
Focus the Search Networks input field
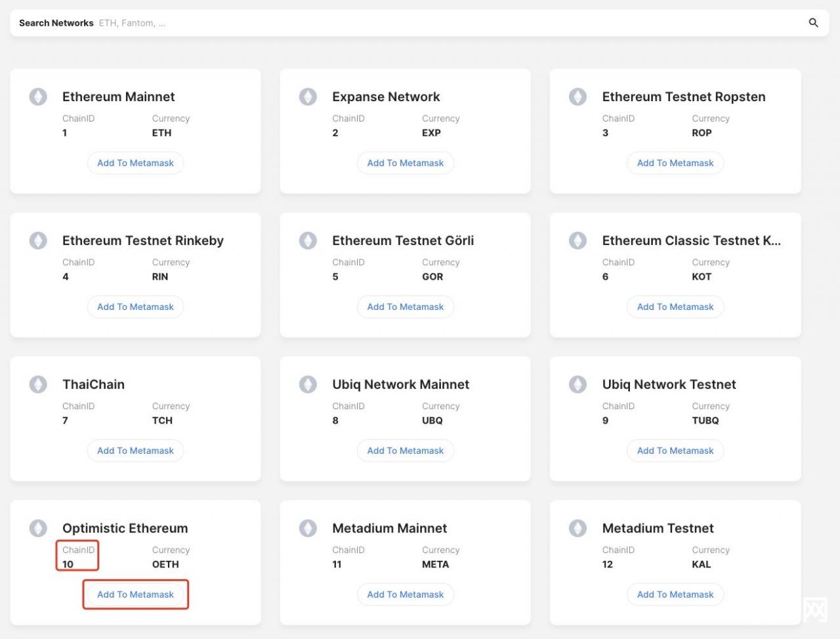(419, 23)
